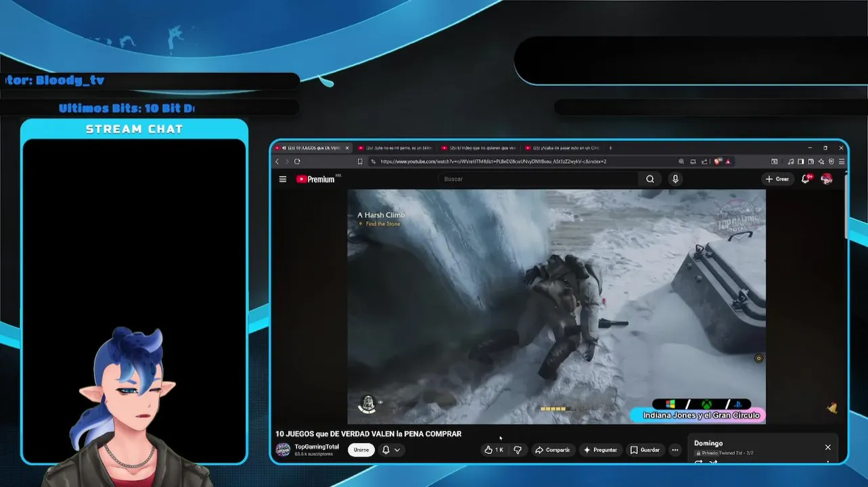This screenshot has width=868, height=487.
Task: Open the zoom magnifier icon in address bar
Action: [x=681, y=162]
